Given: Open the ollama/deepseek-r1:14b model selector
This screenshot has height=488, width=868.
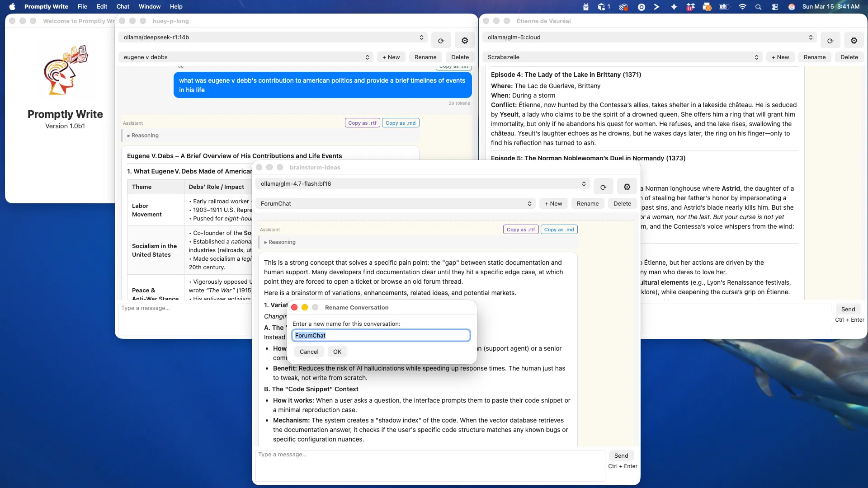Looking at the screenshot, I should [x=273, y=38].
